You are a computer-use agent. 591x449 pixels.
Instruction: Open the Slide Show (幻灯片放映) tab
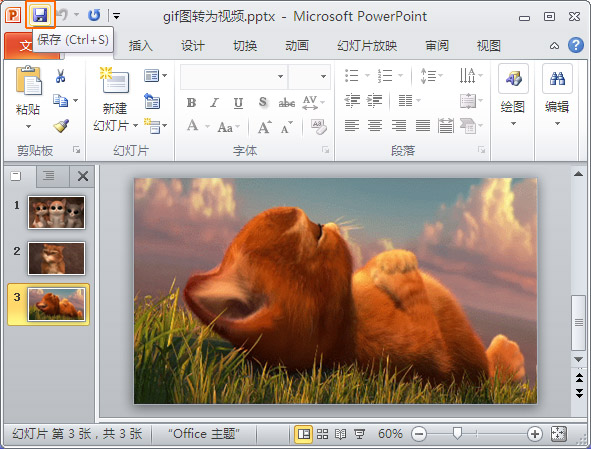pos(367,46)
